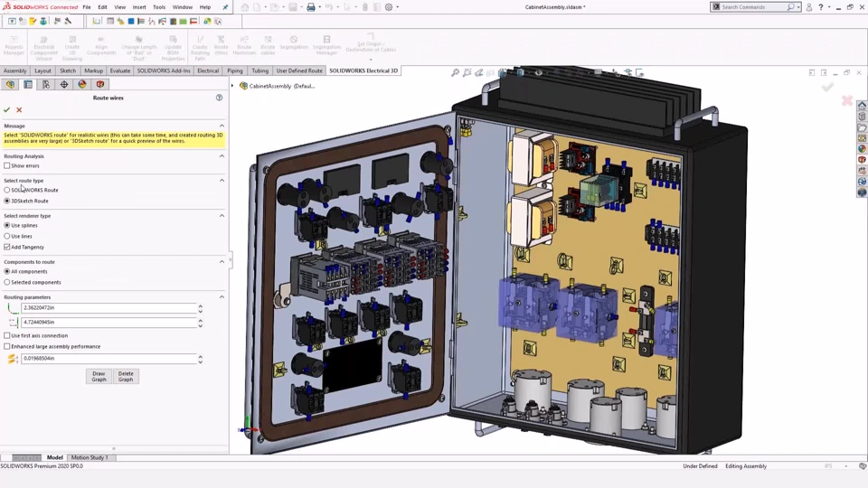Click the Create Routing Path ribbon command
Screen dimensions: 868x488
click(x=200, y=48)
